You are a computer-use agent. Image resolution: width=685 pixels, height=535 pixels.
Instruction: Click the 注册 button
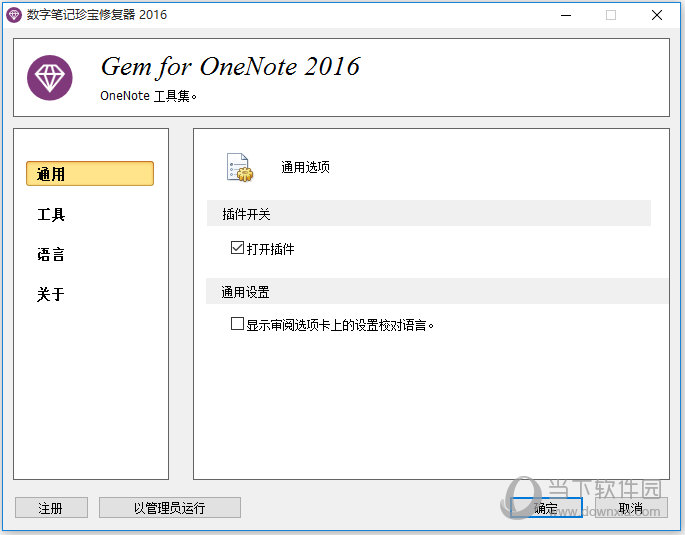[52, 507]
